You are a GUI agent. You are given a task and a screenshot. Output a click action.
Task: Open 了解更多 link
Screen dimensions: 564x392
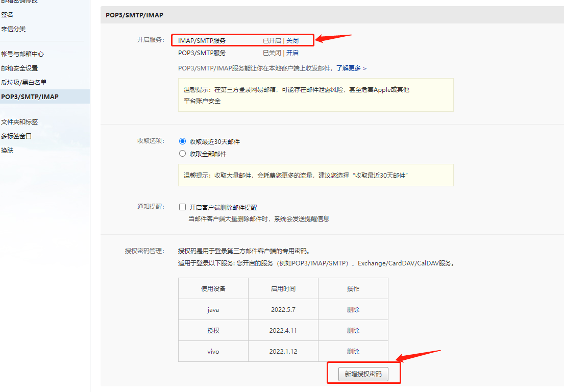pos(351,68)
